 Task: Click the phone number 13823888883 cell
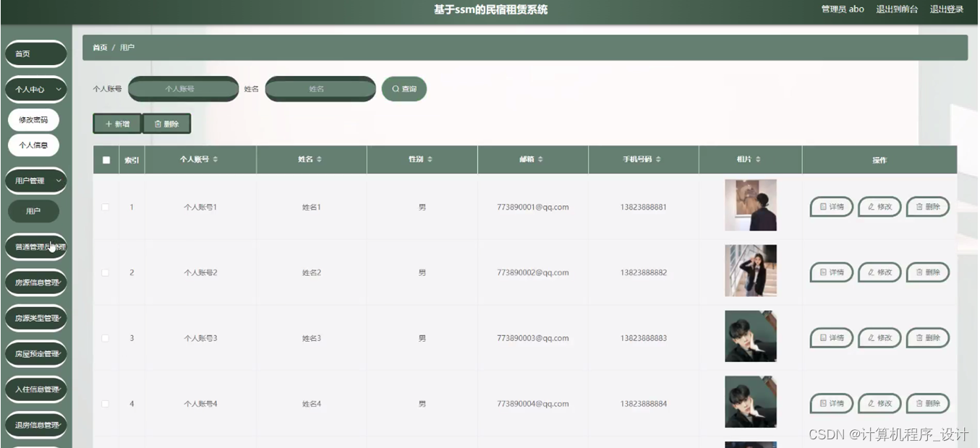click(644, 338)
